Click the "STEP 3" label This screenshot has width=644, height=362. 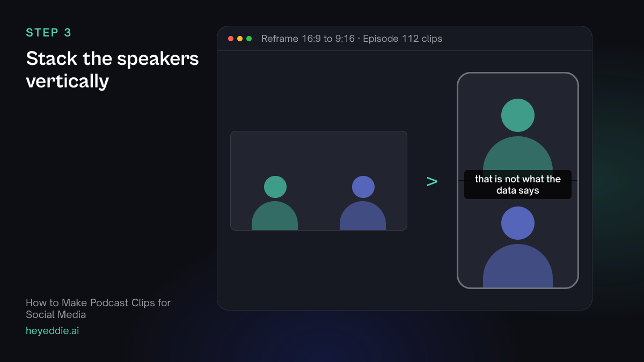pyautogui.click(x=49, y=33)
